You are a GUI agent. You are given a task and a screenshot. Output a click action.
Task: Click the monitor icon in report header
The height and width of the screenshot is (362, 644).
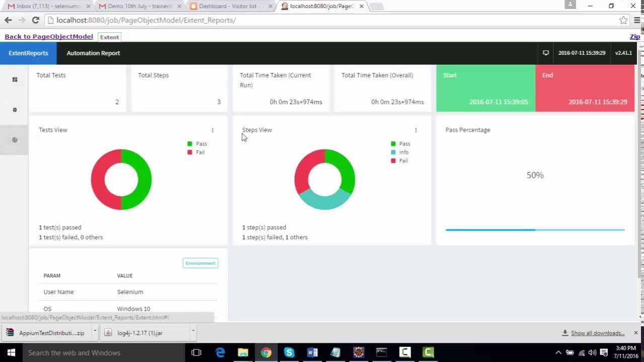(545, 53)
